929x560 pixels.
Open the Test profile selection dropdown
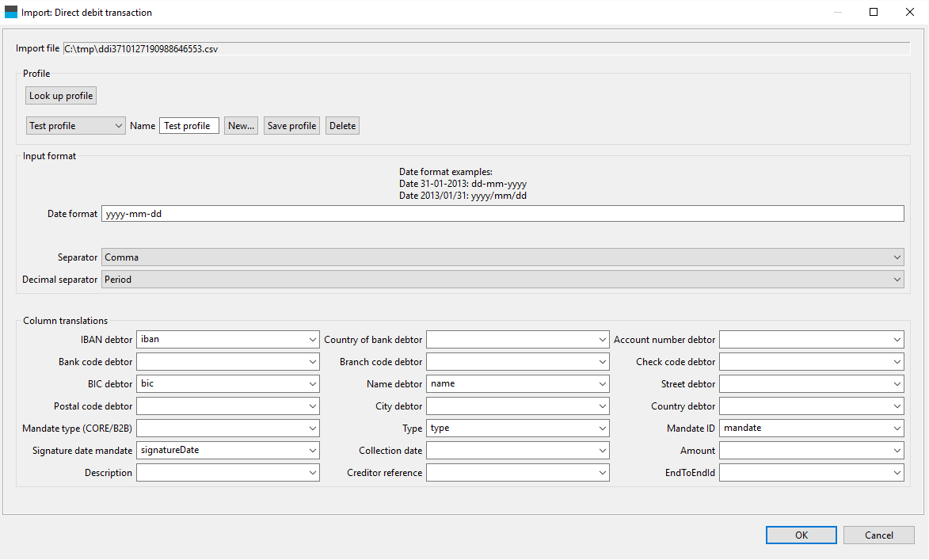pyautogui.click(x=76, y=126)
